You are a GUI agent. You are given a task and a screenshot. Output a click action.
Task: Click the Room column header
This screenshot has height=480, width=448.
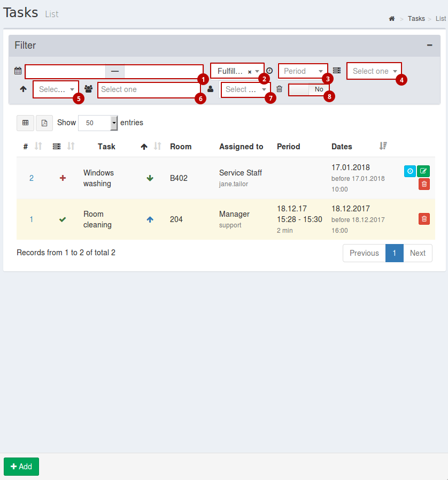[x=181, y=147]
